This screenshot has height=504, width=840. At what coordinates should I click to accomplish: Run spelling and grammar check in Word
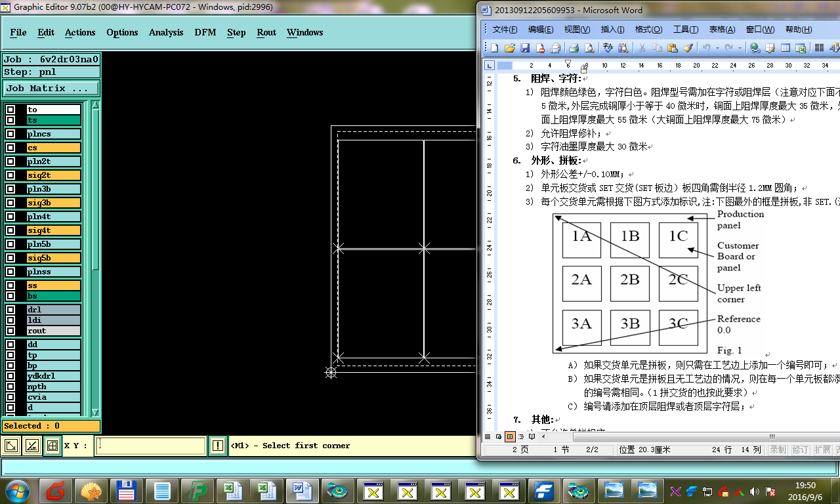click(x=608, y=48)
